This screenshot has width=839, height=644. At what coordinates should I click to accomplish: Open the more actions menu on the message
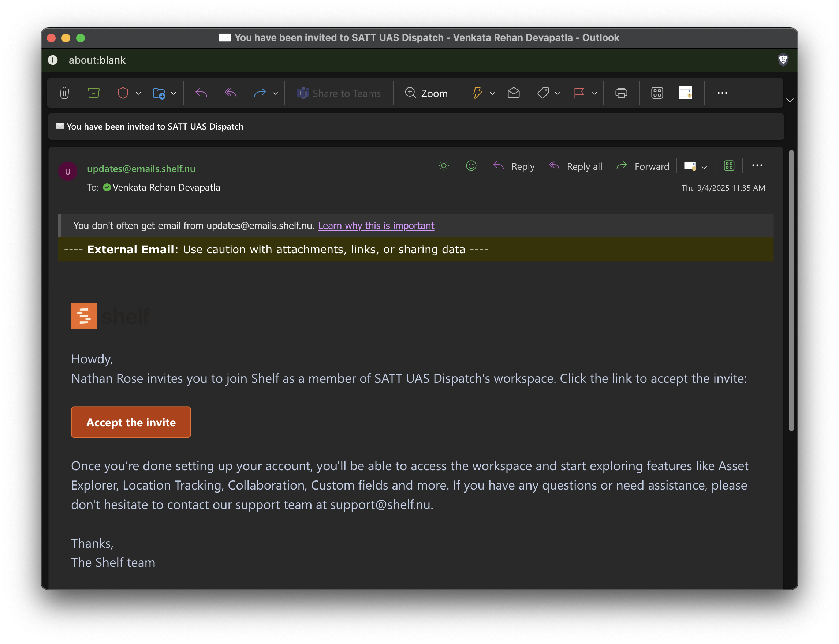pyautogui.click(x=757, y=166)
